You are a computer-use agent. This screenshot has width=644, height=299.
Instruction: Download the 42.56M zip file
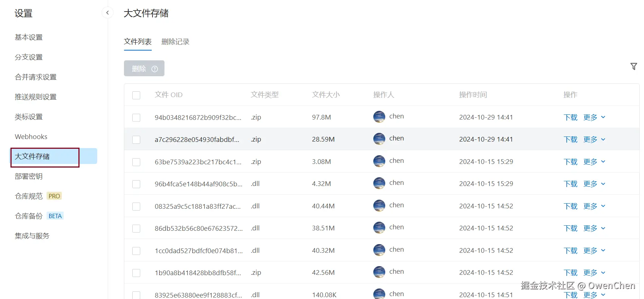tap(570, 273)
